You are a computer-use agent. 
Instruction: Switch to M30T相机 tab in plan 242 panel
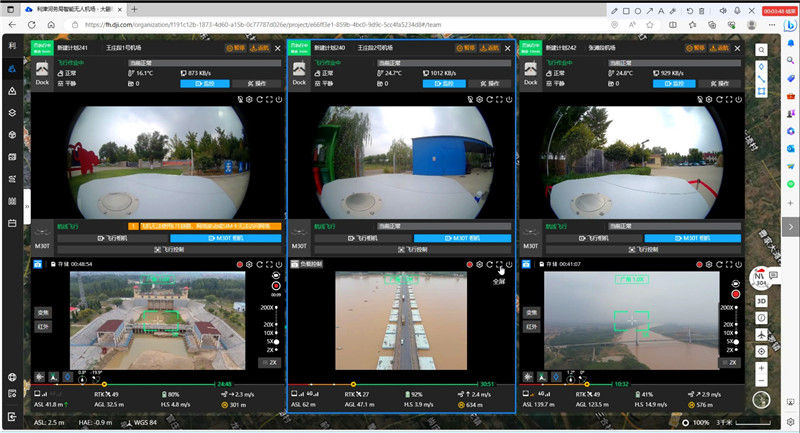693,238
